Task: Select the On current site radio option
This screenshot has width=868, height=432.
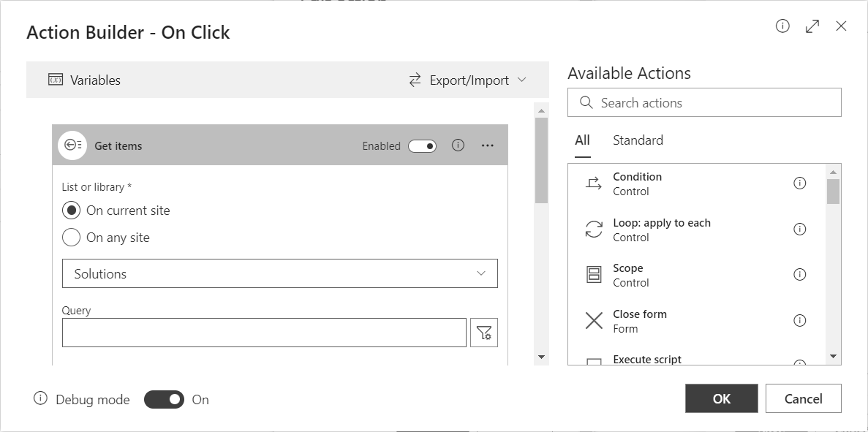Action: (x=71, y=211)
